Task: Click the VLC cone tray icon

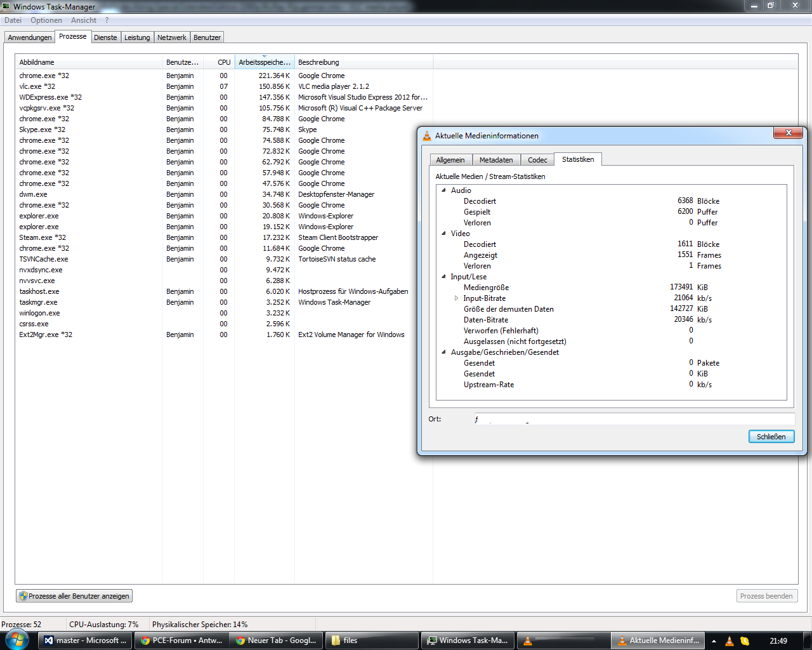Action: pos(730,641)
